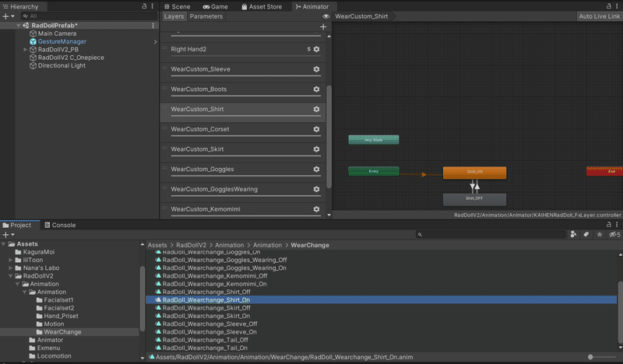Select the Shirt_OFF animator state

[x=474, y=199]
